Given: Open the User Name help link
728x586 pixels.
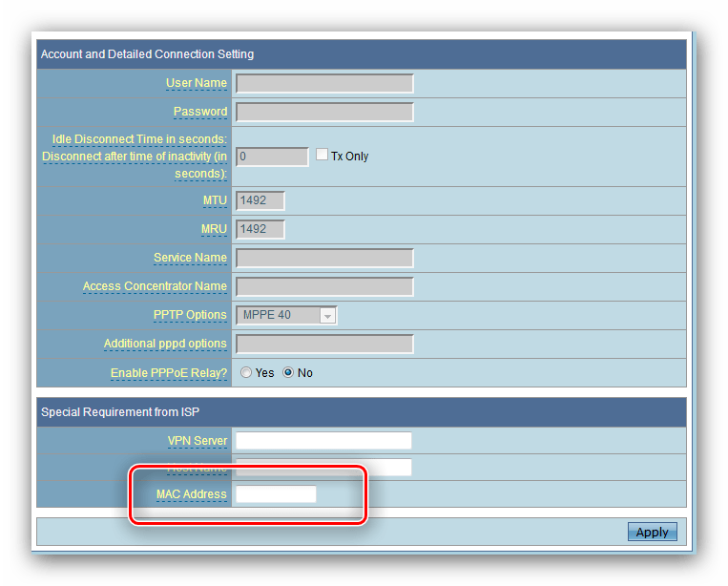Looking at the screenshot, I should tap(197, 83).
